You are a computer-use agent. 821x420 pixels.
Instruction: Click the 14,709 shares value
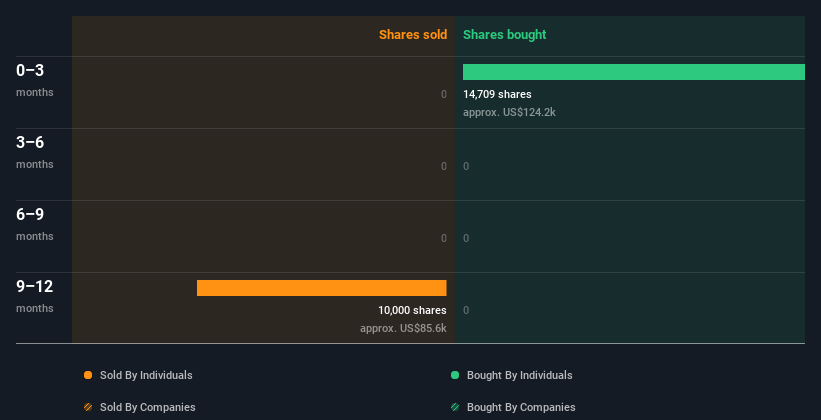[497, 94]
